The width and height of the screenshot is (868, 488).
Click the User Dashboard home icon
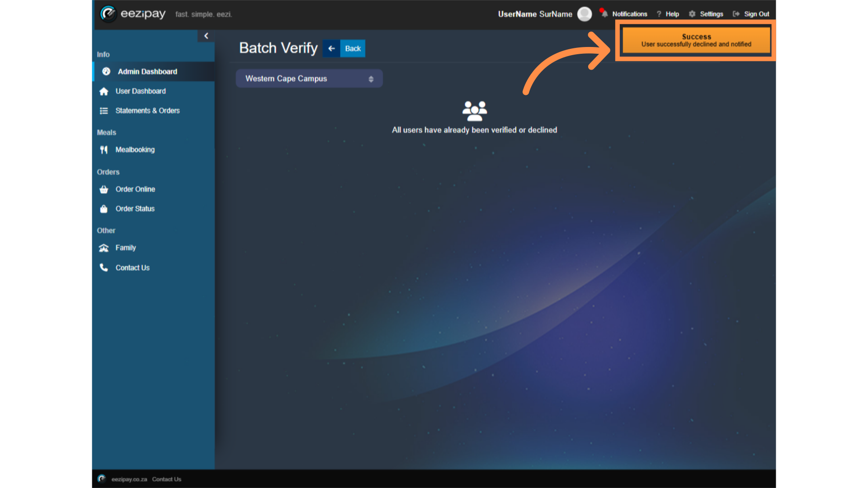(104, 91)
